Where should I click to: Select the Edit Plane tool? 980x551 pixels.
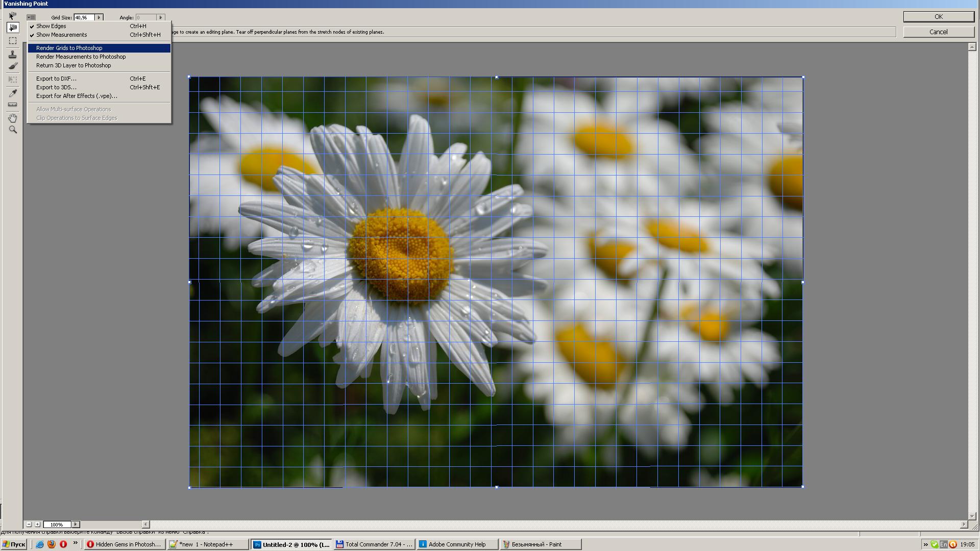click(x=12, y=16)
